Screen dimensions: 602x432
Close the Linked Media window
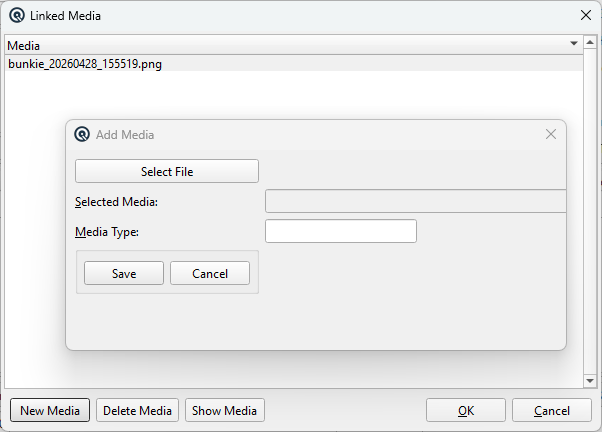tap(585, 15)
